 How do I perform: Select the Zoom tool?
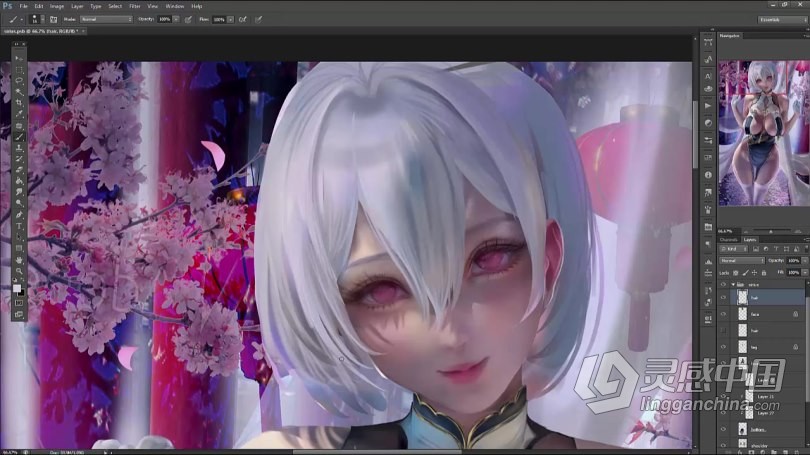(x=19, y=271)
